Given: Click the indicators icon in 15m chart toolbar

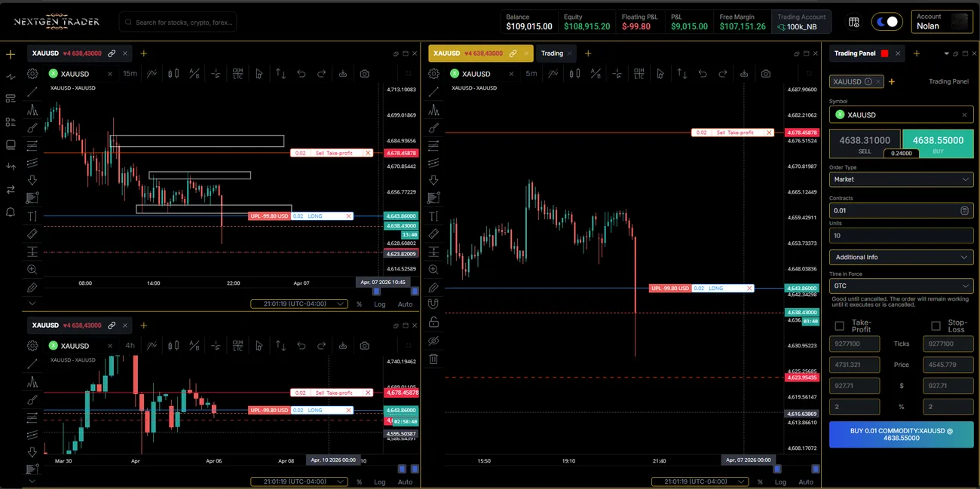Looking at the screenshot, I should coord(152,74).
